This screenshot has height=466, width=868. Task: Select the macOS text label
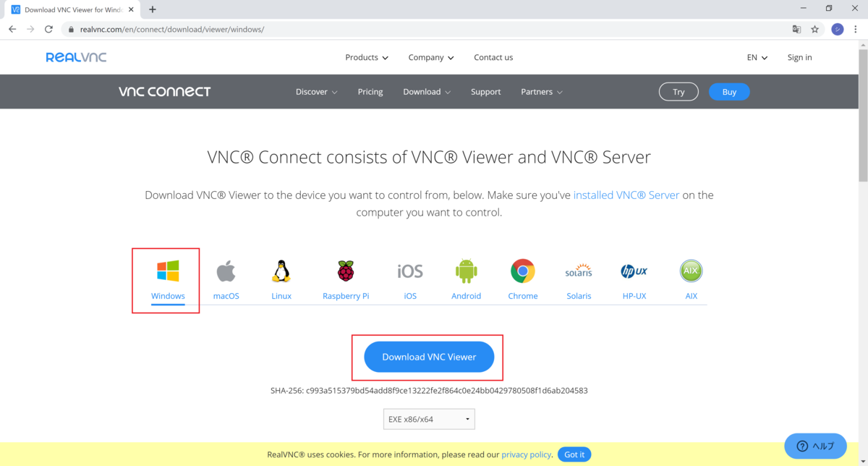(226, 296)
